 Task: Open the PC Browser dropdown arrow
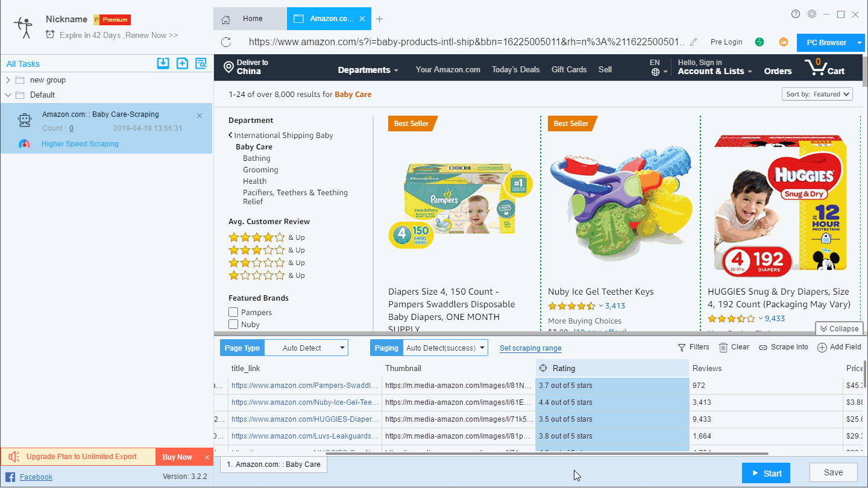860,42
